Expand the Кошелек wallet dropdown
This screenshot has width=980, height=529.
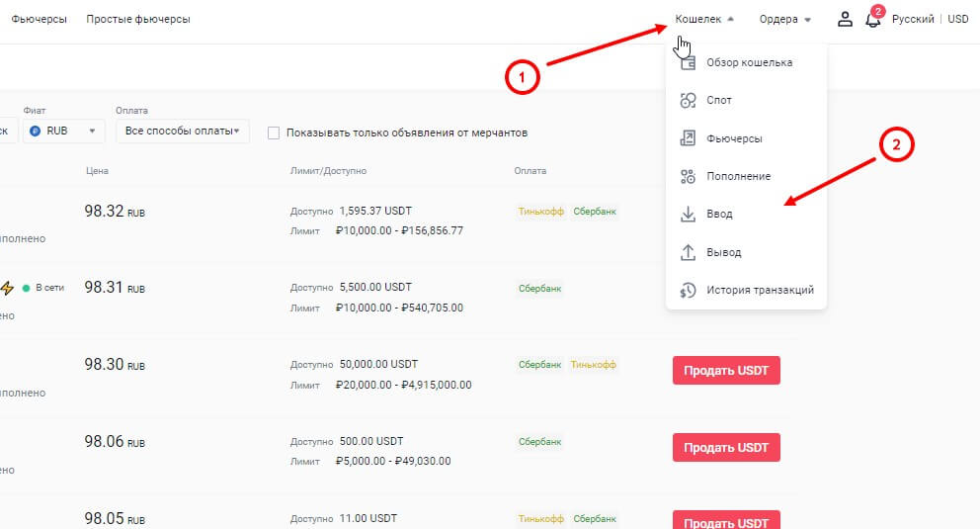704,19
